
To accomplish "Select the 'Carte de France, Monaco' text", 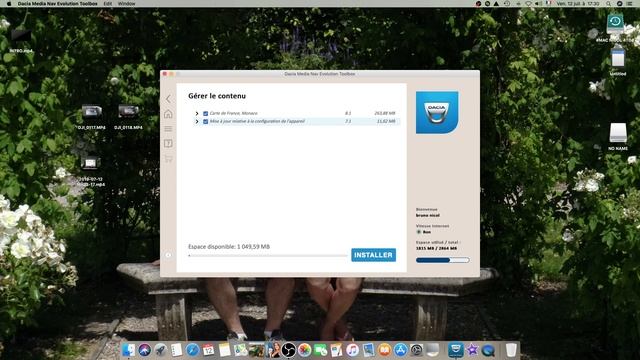I will 233,113.
